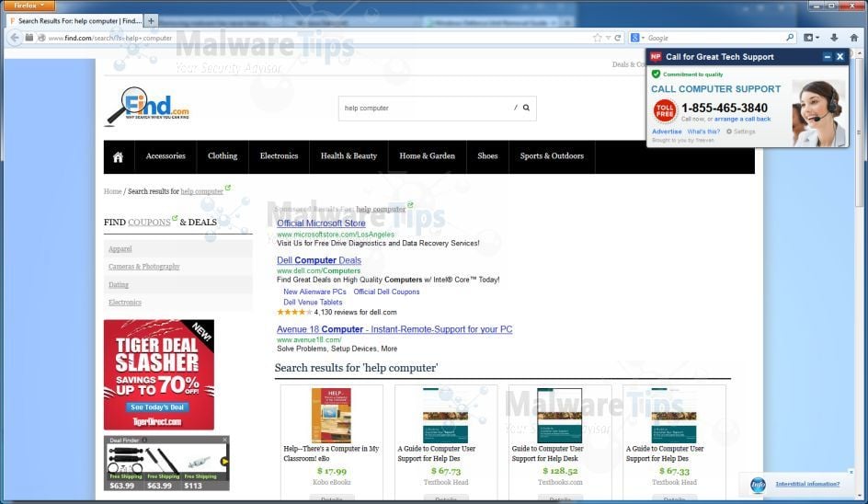
Task: Open a new tab with the plus button
Action: pos(151,21)
